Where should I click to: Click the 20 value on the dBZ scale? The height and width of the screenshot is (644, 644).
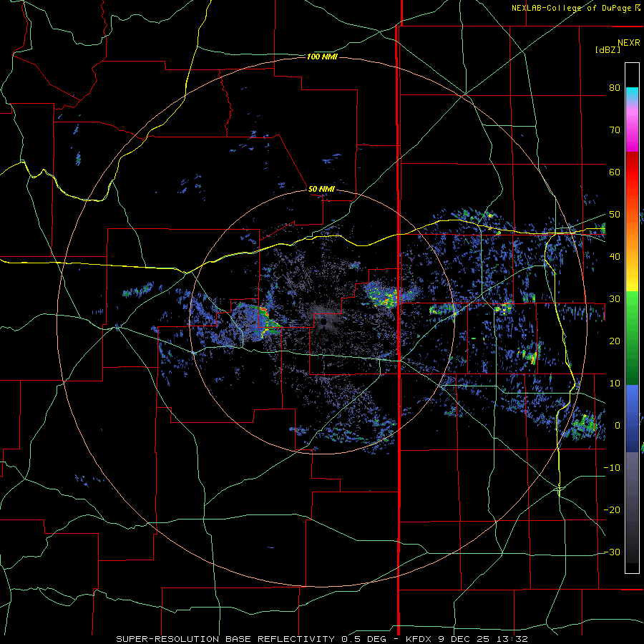click(615, 341)
